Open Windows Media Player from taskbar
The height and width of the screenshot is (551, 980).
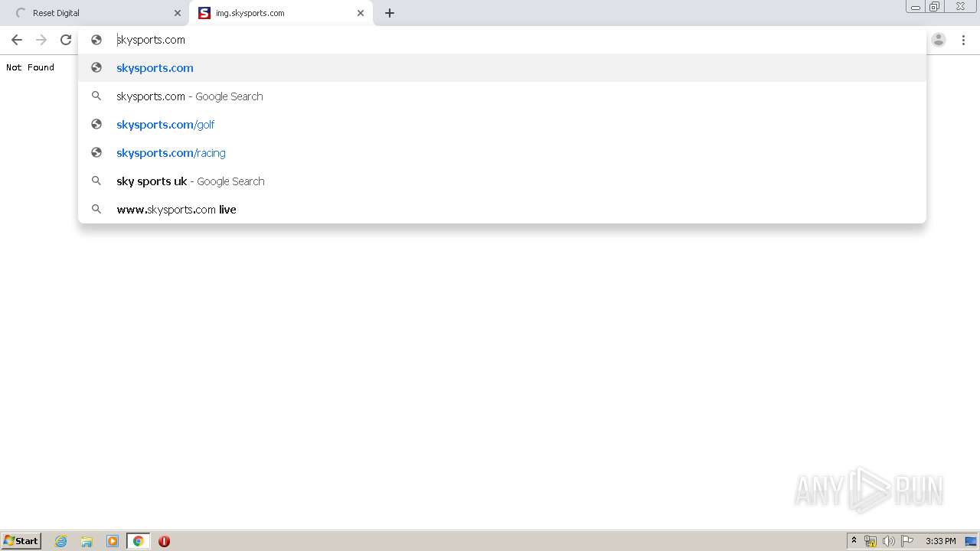point(113,541)
